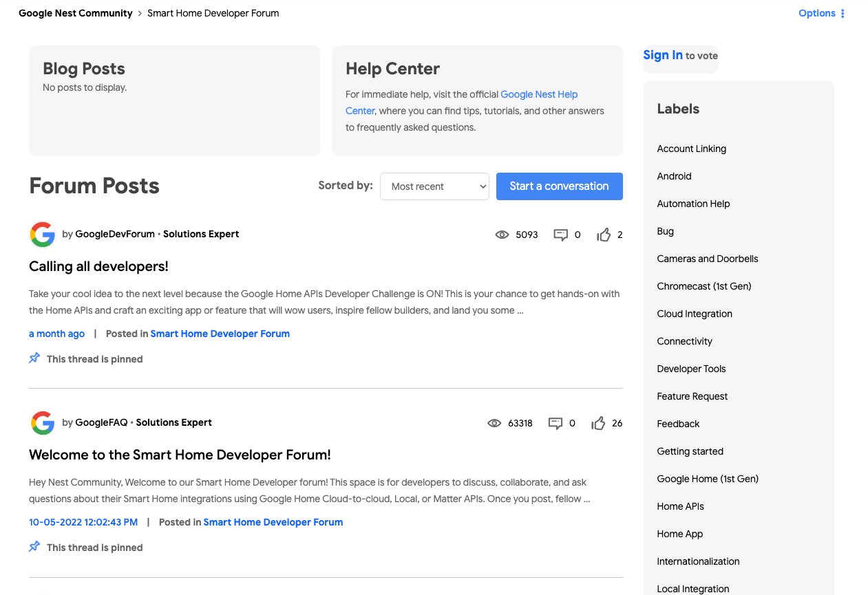868x595 pixels.
Task: Open the Options menu at top right
Action: point(821,14)
